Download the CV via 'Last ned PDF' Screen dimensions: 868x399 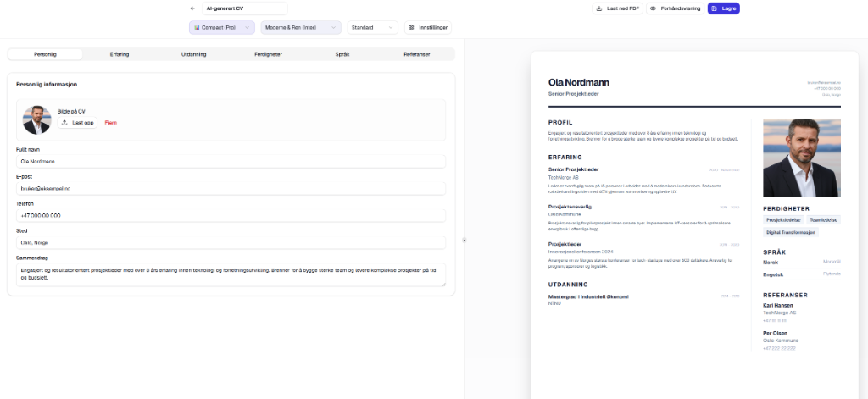click(617, 8)
